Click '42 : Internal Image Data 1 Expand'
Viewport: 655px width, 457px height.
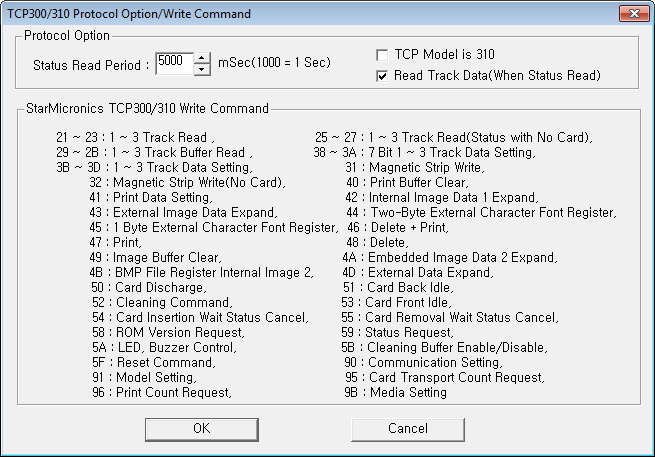tap(442, 198)
